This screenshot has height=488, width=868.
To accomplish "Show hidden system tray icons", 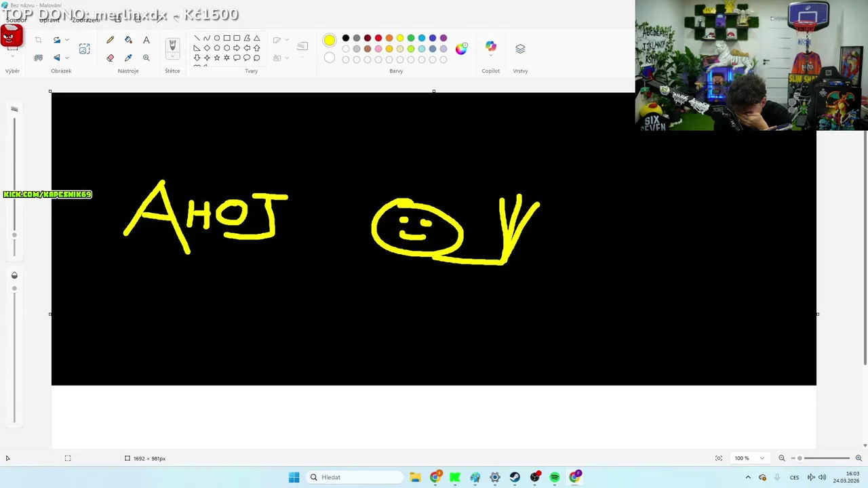I will tap(748, 477).
